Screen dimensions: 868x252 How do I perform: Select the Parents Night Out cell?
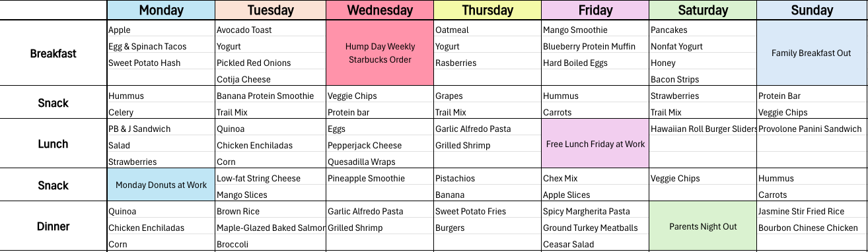703,226
